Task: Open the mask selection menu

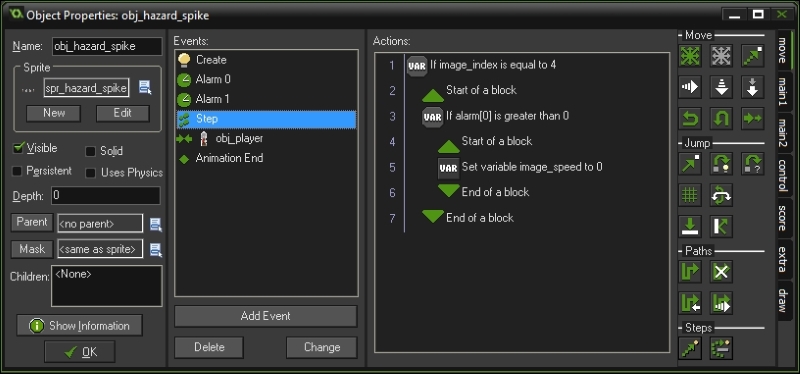Action: coord(156,250)
